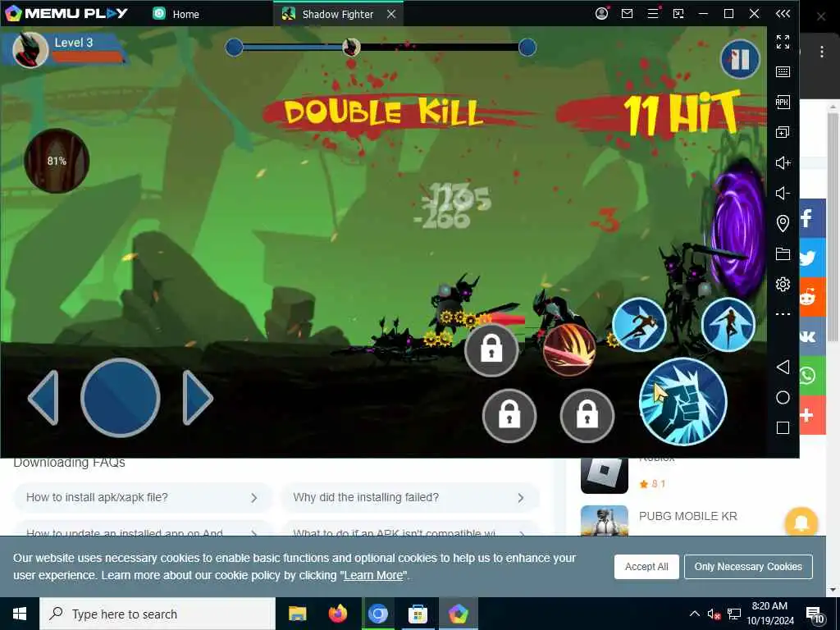The height and width of the screenshot is (630, 840).
Task: Increase emulator volume
Action: 783,163
